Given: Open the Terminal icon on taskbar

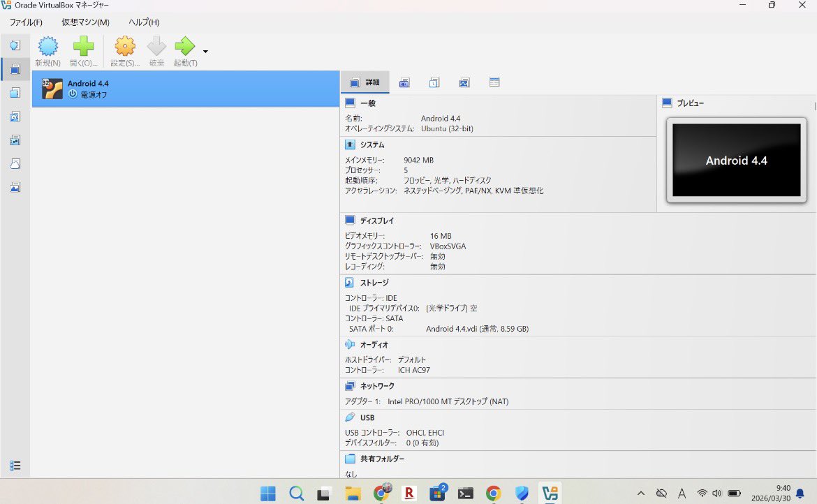Looking at the screenshot, I should pos(465,493).
